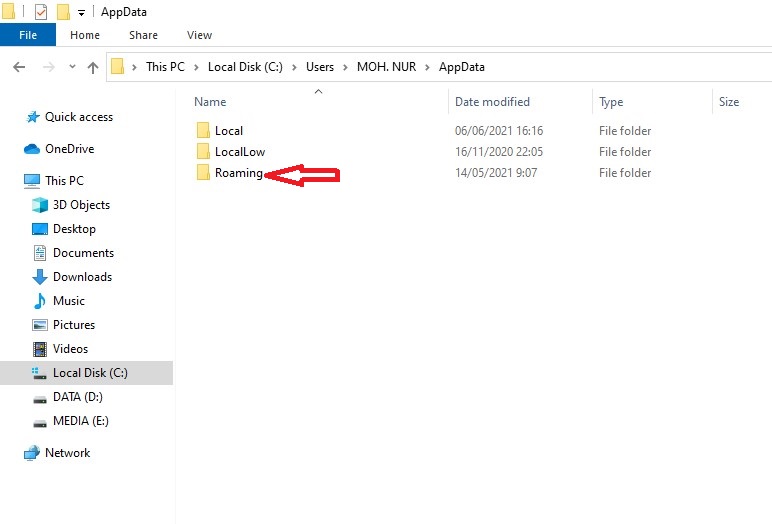Sort by the Type column header
The width and height of the screenshot is (772, 524).
tap(611, 102)
